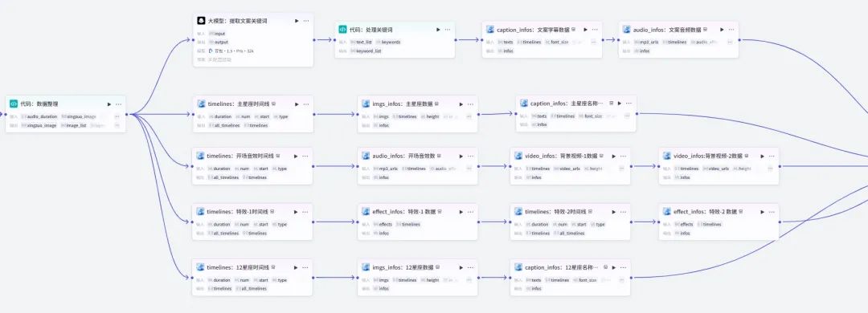
Task: Open the more menu of audio_infos：文案音频数据
Action: coord(731,30)
